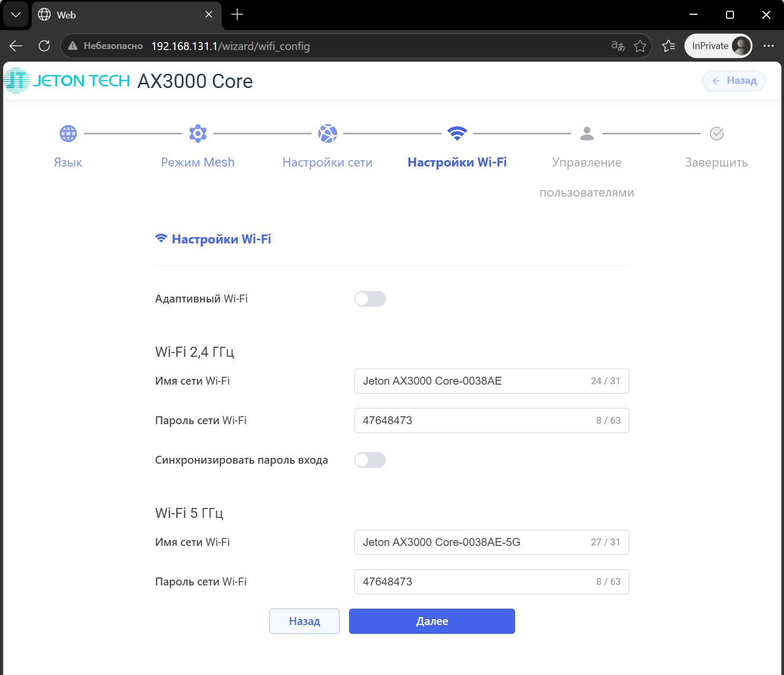Toggle Адаптивный Wi-Fi switch
The image size is (784, 675).
(x=370, y=299)
